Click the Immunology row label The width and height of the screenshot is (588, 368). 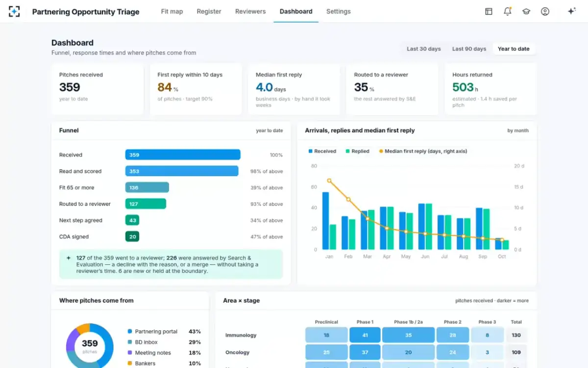[x=241, y=335]
